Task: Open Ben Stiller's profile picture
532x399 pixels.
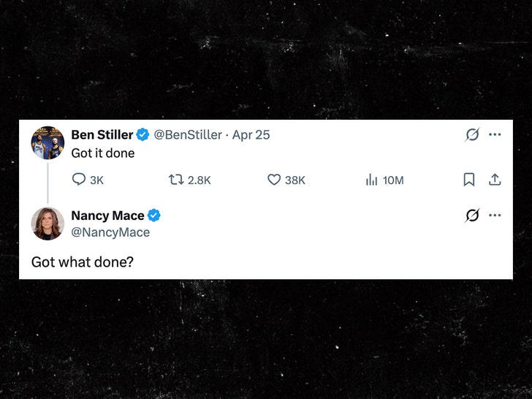Action: click(47, 143)
